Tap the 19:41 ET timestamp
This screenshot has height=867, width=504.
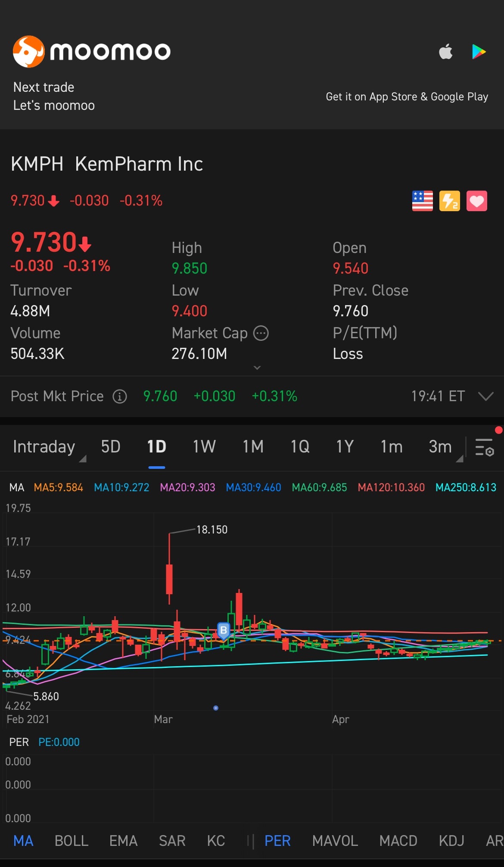[438, 396]
